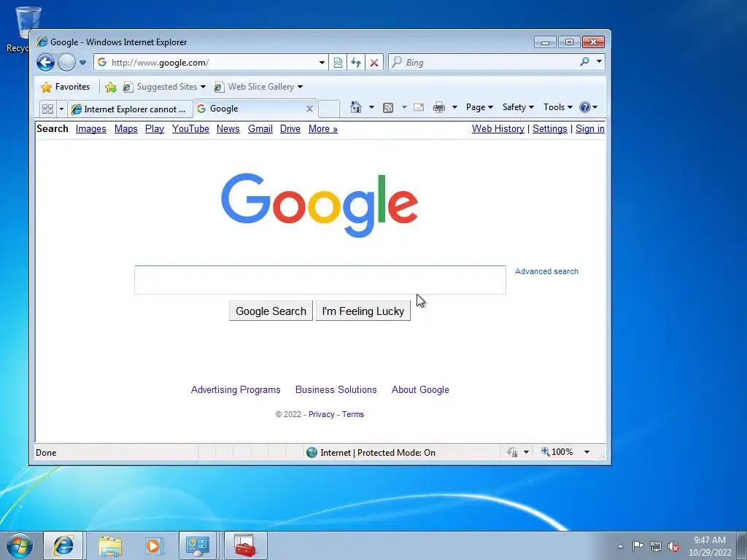Click the Add to Favorites Bar icon

click(x=111, y=87)
